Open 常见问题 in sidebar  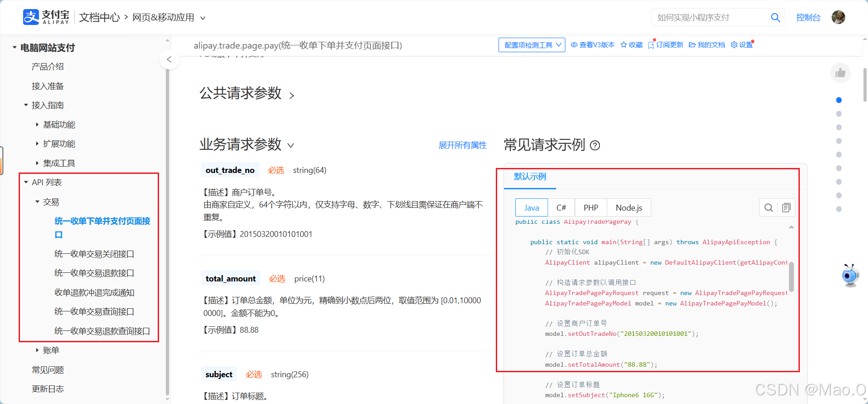click(48, 370)
